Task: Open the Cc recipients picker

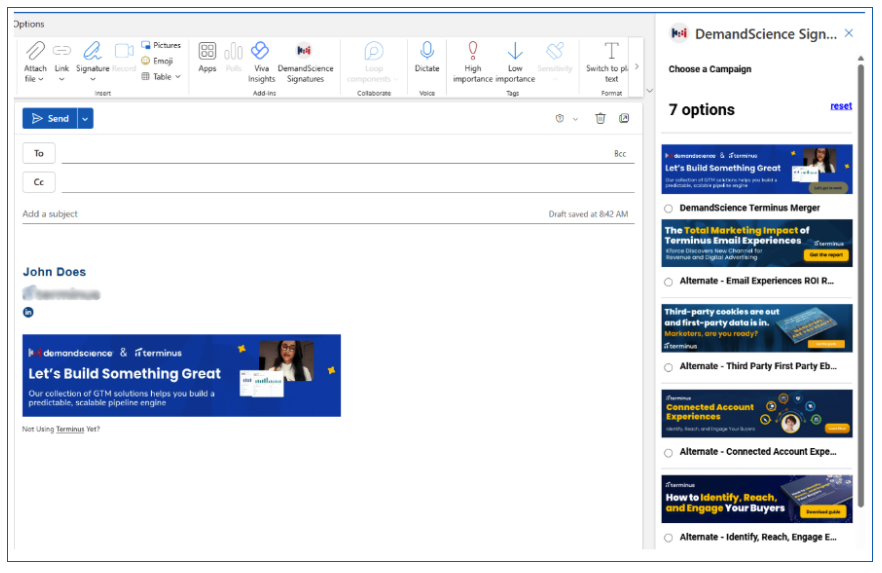Action: [39, 182]
